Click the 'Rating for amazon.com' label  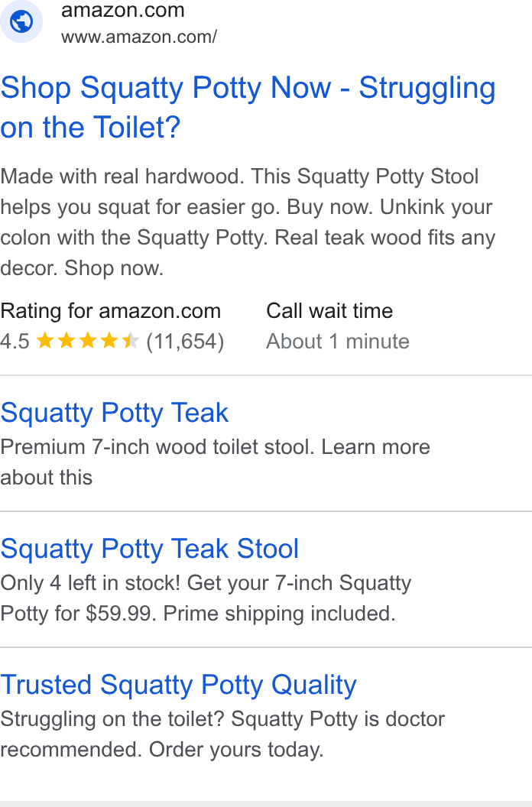pyautogui.click(x=110, y=311)
